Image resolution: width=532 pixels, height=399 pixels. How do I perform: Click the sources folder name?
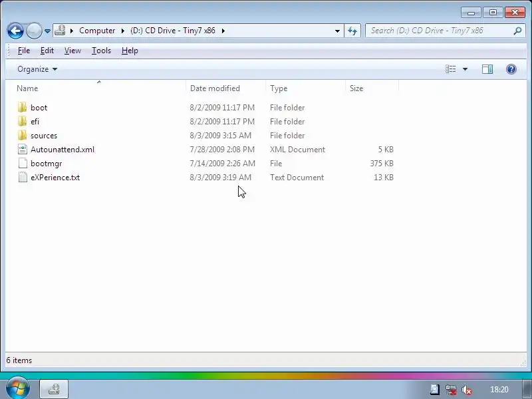[x=44, y=136]
